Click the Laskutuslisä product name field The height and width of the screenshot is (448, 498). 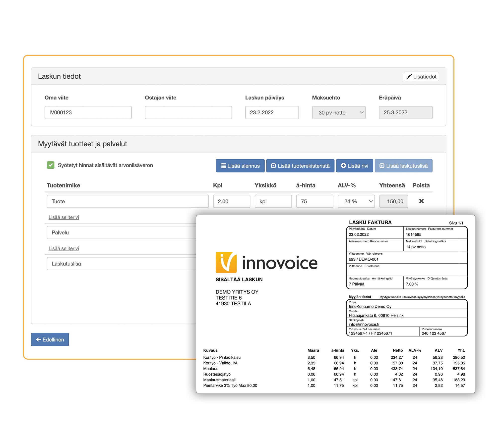click(x=122, y=264)
